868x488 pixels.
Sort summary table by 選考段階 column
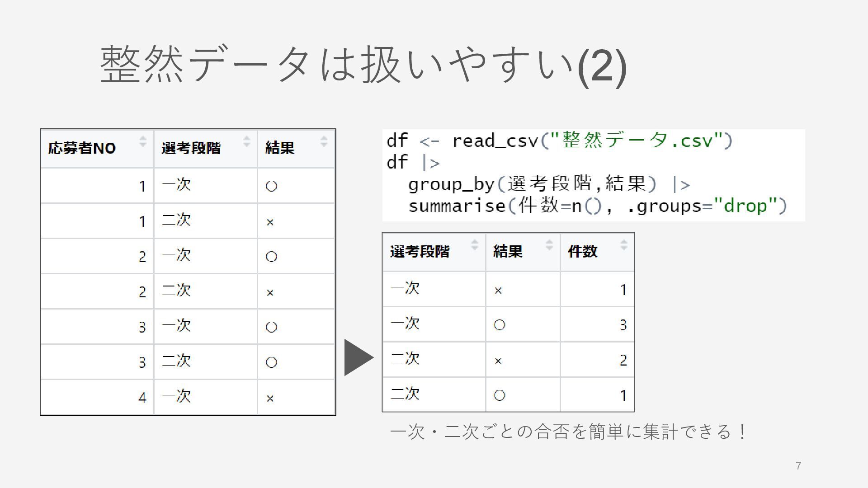pos(475,245)
